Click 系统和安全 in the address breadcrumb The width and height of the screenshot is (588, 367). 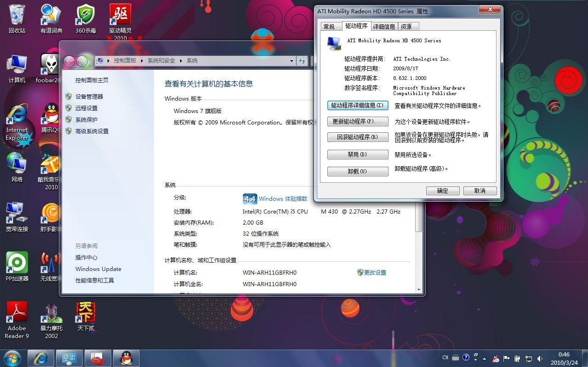coord(161,61)
